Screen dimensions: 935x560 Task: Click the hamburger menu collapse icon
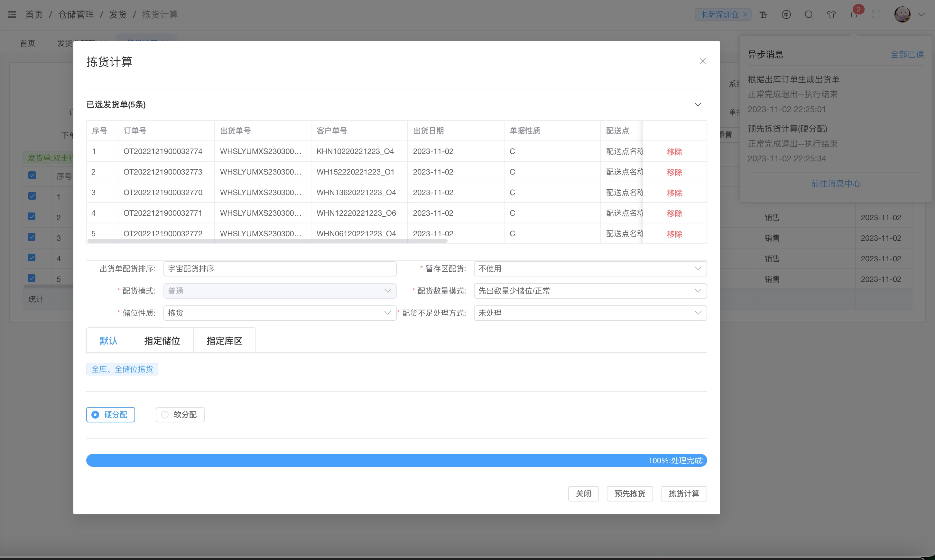[x=12, y=15]
